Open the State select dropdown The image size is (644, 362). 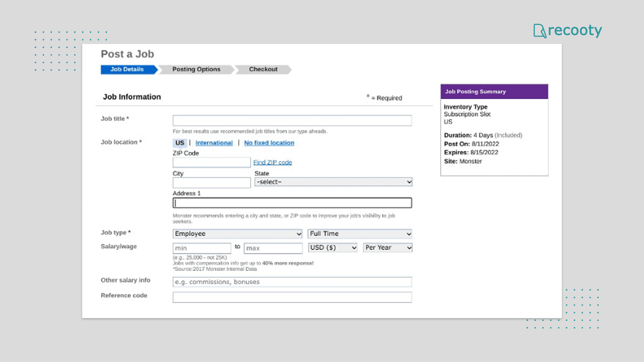click(333, 182)
